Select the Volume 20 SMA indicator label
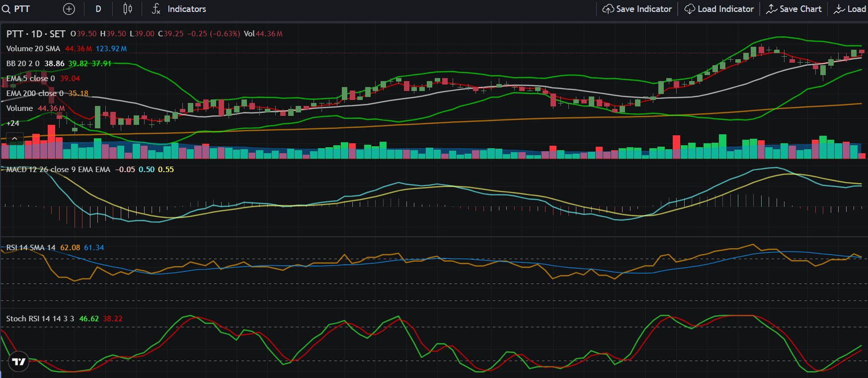The height and width of the screenshot is (378, 868). (x=33, y=49)
